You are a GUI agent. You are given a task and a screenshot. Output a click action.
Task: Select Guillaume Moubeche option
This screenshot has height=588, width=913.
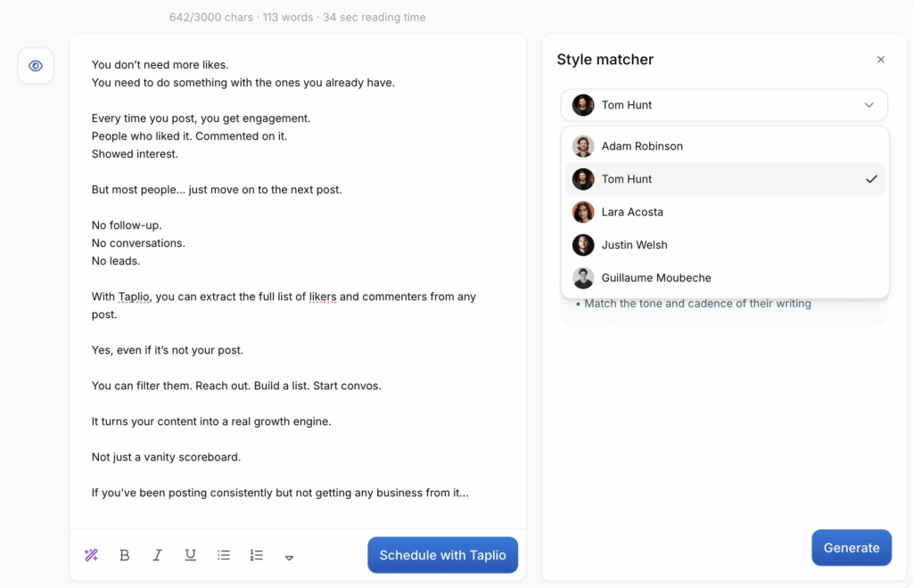(725, 277)
